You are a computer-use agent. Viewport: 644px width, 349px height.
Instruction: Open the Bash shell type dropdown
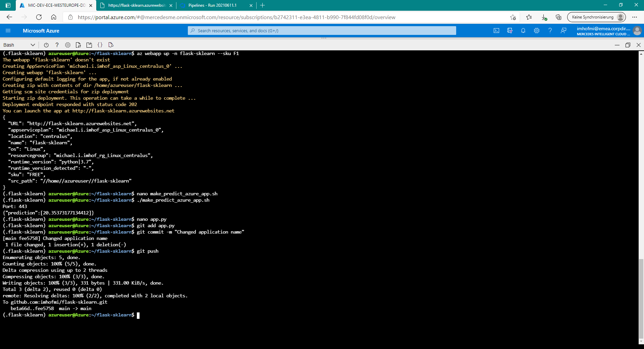coord(19,45)
